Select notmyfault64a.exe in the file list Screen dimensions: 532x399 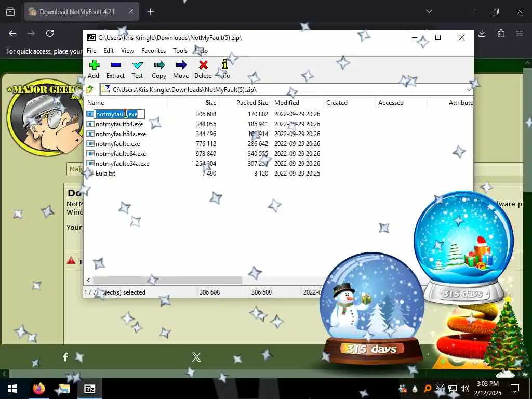121,134
